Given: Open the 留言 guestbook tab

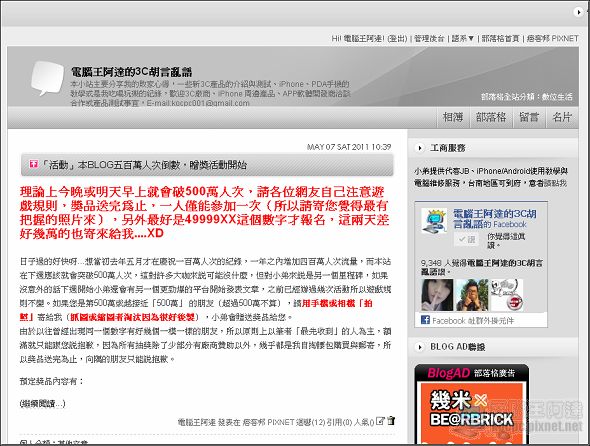Looking at the screenshot, I should tap(529, 117).
